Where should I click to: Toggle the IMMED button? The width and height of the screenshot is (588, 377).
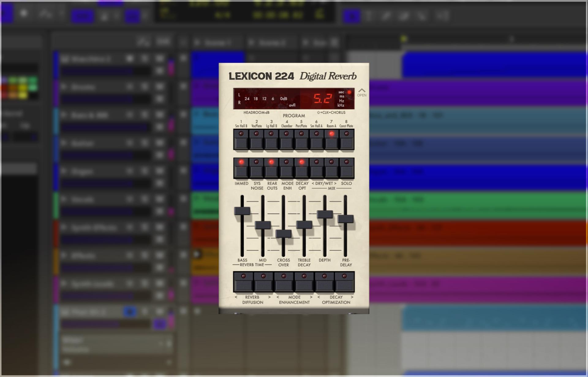click(x=241, y=168)
